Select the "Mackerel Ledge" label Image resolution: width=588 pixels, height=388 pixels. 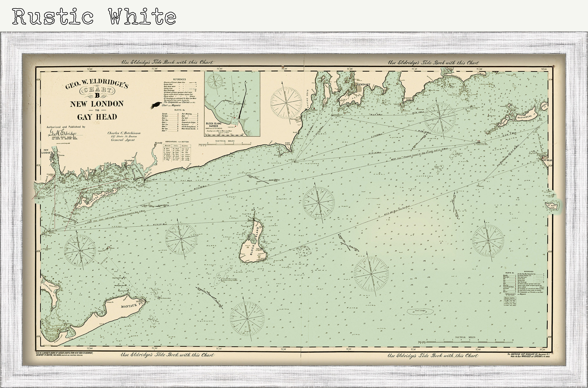[459, 154]
